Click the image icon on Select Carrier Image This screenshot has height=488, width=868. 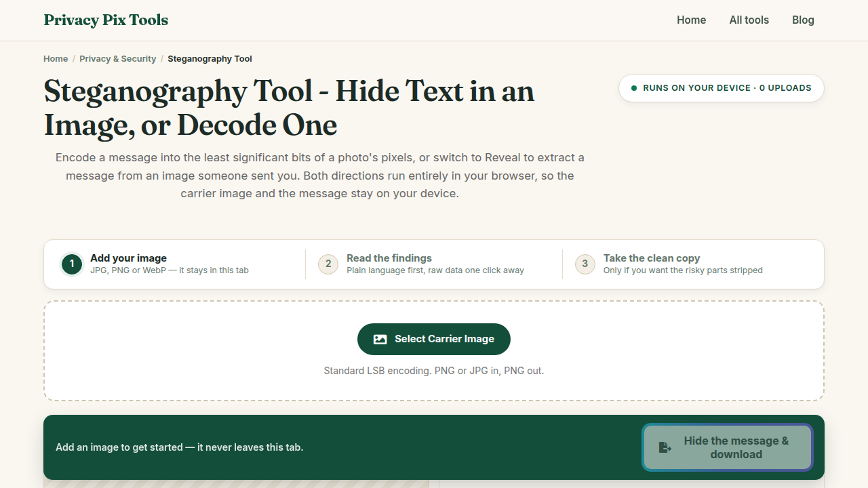pyautogui.click(x=380, y=339)
